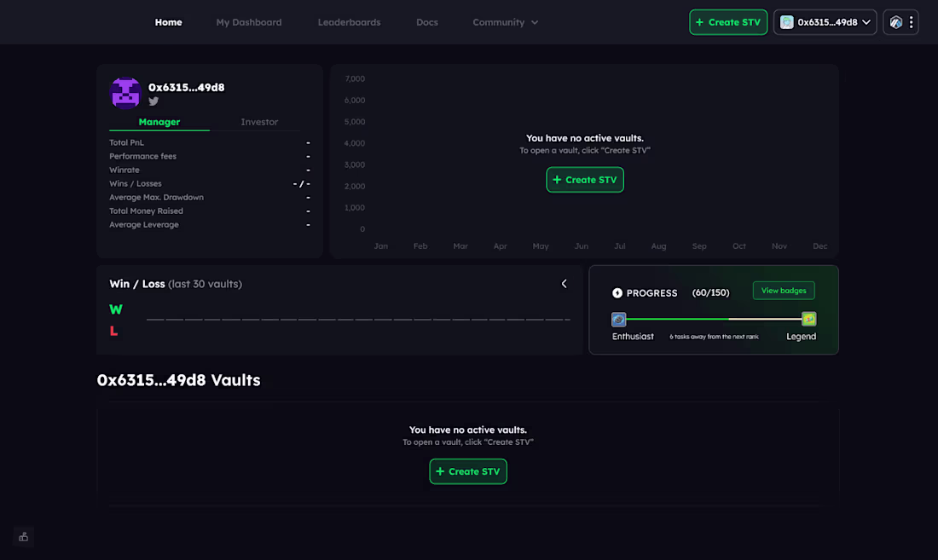
Task: Open the three-dot menu in the top right
Action: 910,21
